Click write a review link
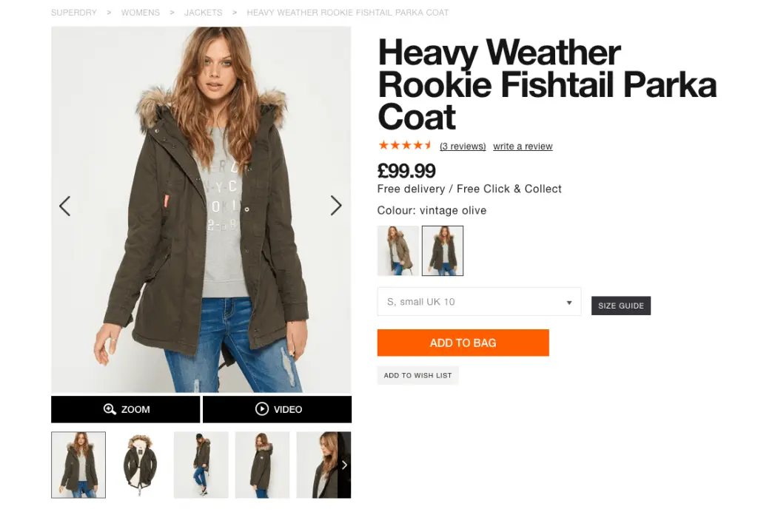 coord(523,146)
